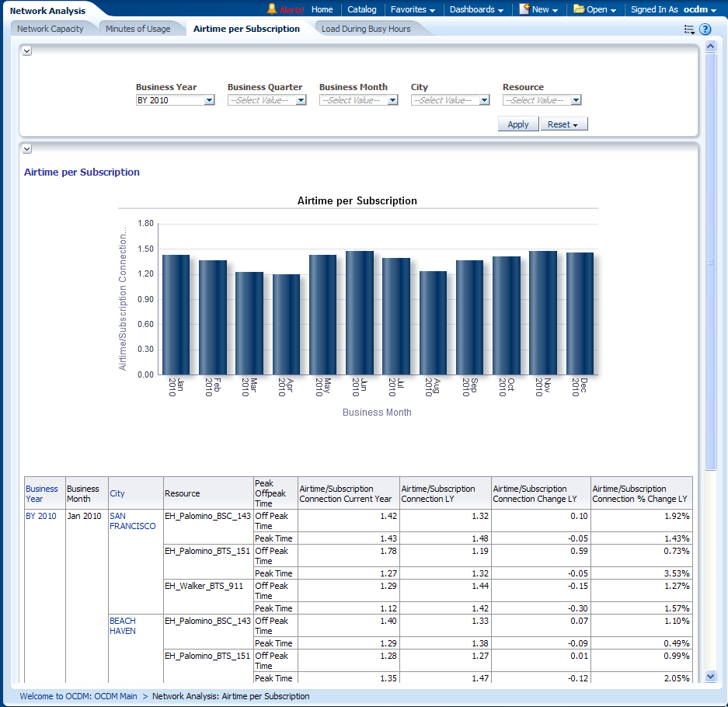Collapse the prompt filters section
728x707 pixels.
[x=26, y=50]
